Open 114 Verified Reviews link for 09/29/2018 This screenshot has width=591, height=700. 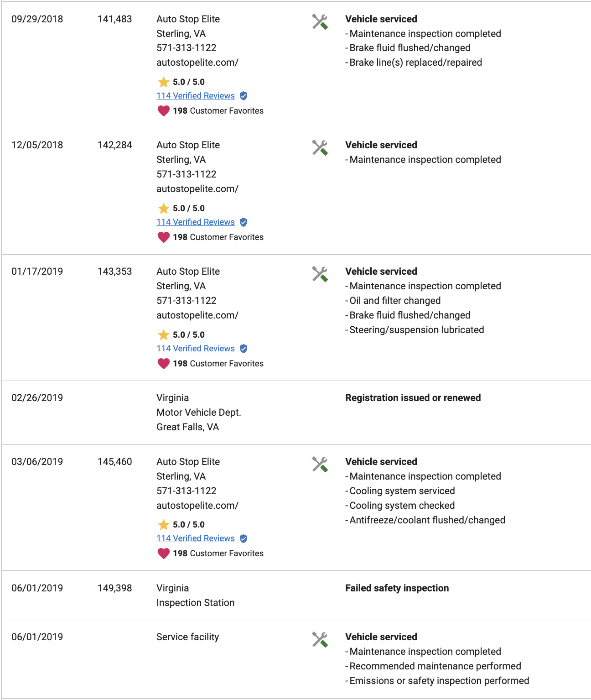196,96
